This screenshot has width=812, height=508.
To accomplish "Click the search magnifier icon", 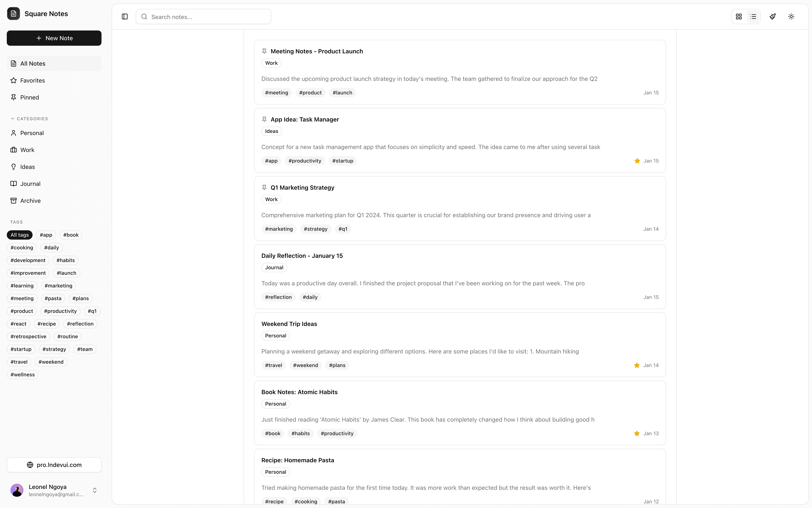I will (144, 17).
